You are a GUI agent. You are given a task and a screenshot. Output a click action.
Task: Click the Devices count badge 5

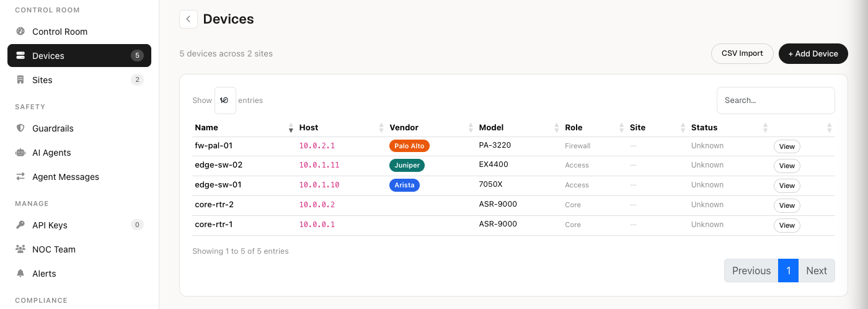pyautogui.click(x=137, y=56)
